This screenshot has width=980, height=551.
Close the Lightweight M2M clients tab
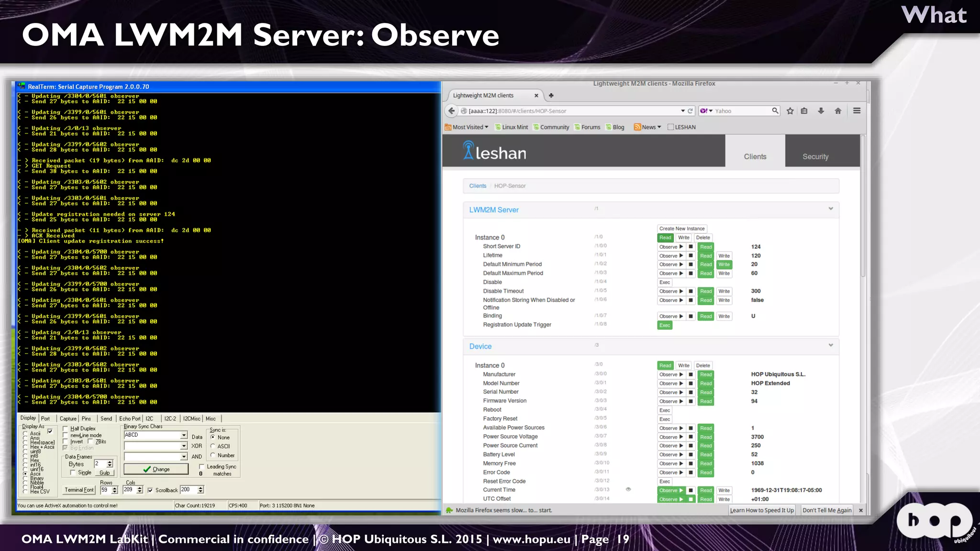536,96
